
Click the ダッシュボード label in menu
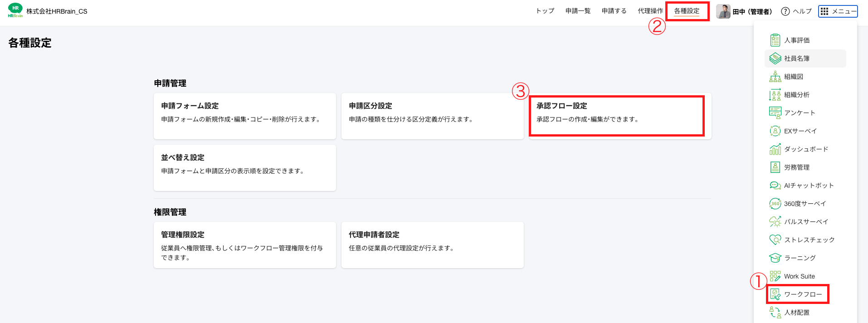pyautogui.click(x=806, y=149)
